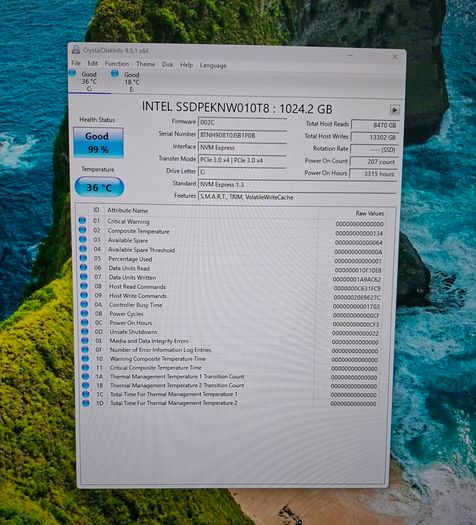Click the Good 99 % health status button

pyautogui.click(x=98, y=143)
